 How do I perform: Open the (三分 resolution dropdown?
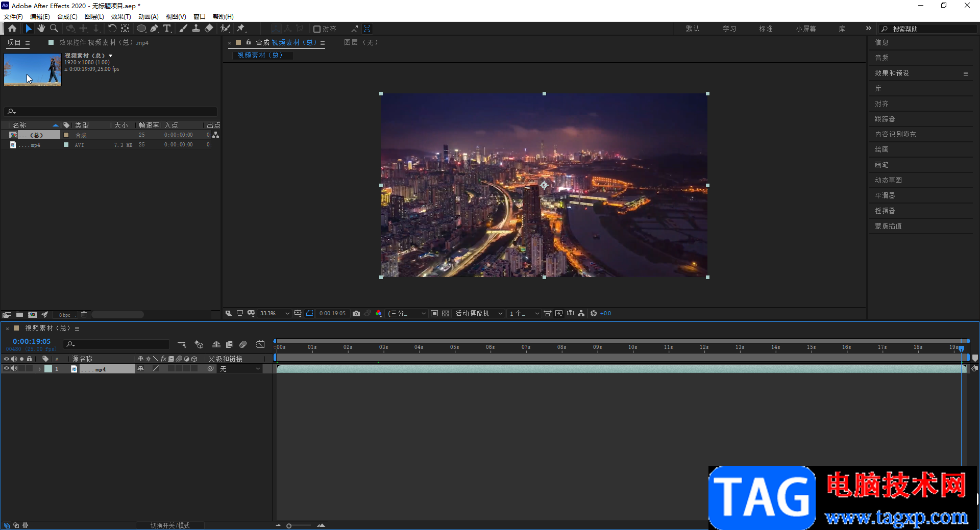pyautogui.click(x=407, y=313)
